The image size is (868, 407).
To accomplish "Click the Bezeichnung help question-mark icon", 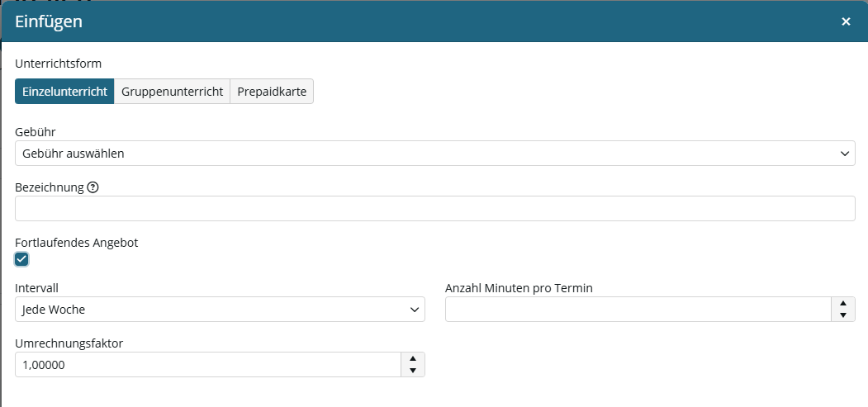I will (93, 187).
